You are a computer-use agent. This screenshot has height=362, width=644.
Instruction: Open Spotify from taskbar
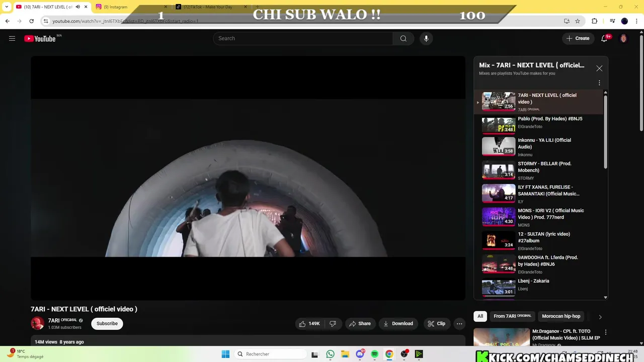tap(374, 354)
